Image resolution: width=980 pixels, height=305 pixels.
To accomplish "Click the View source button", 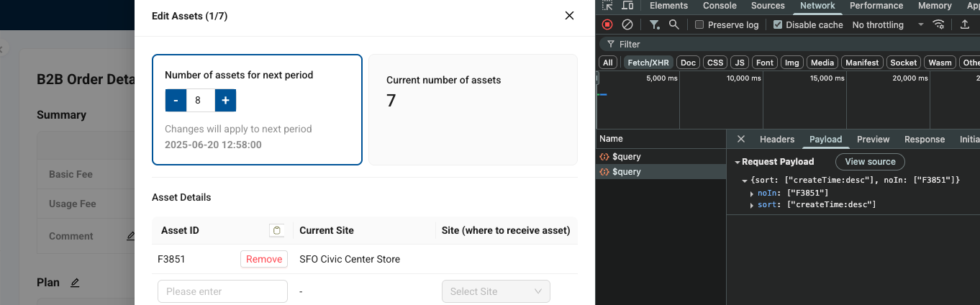I will click(x=870, y=162).
